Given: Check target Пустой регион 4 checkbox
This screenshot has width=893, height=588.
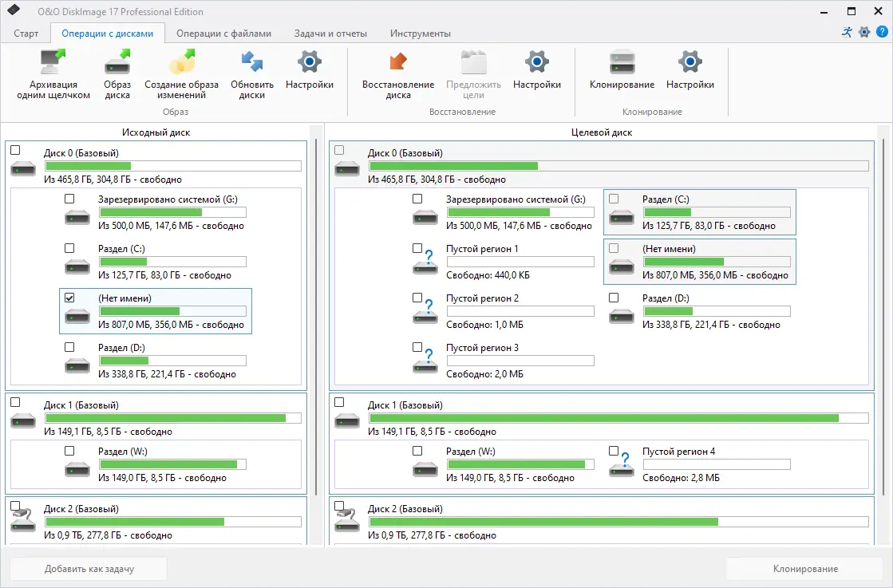Looking at the screenshot, I should click(614, 451).
